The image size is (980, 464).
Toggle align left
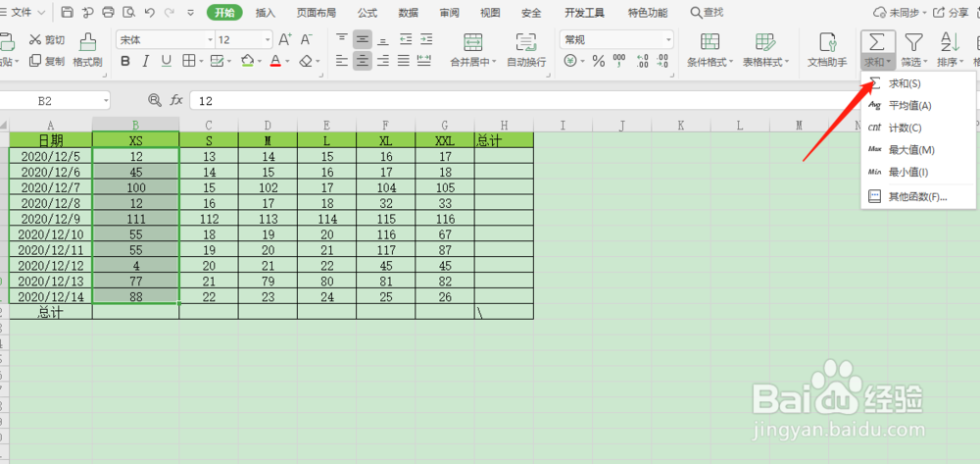tap(342, 61)
